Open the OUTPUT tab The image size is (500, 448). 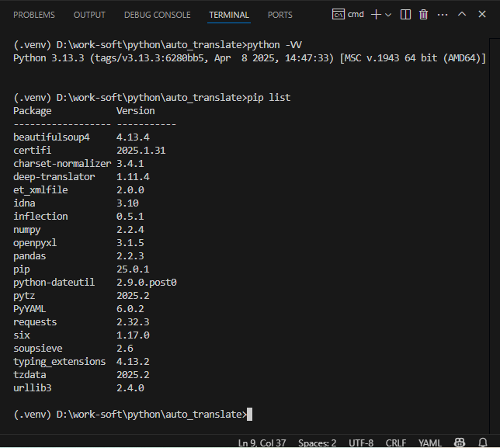point(89,15)
